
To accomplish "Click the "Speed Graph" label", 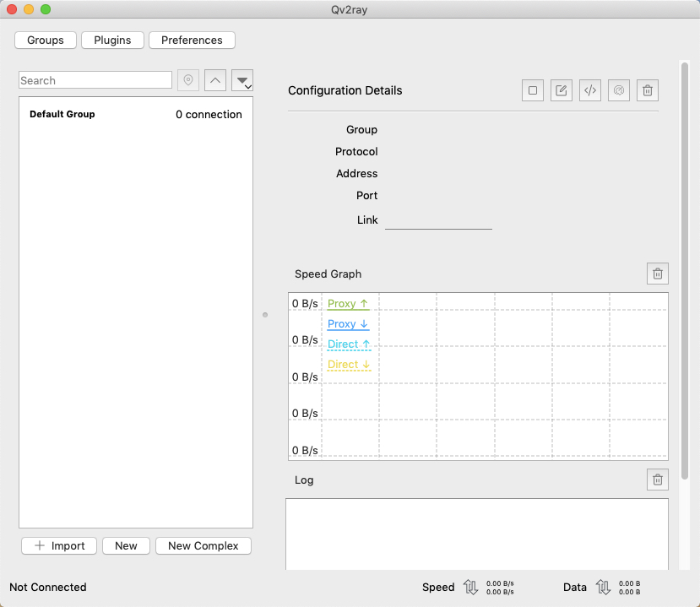I will (x=328, y=274).
